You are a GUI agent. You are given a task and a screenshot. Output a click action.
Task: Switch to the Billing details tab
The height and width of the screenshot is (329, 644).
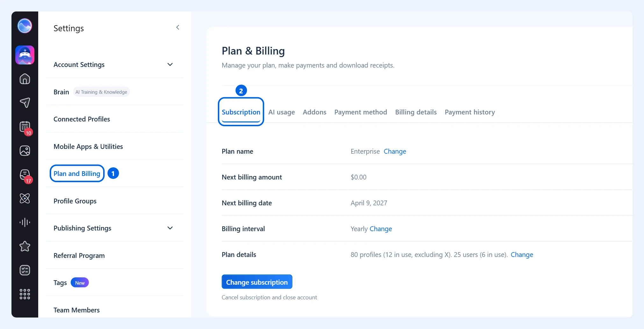[x=416, y=112]
